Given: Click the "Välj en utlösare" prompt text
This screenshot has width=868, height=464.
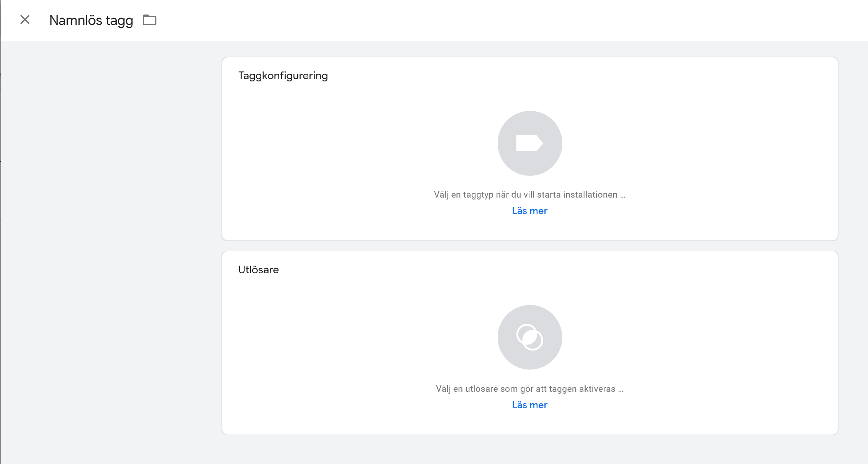Looking at the screenshot, I should coord(529,388).
